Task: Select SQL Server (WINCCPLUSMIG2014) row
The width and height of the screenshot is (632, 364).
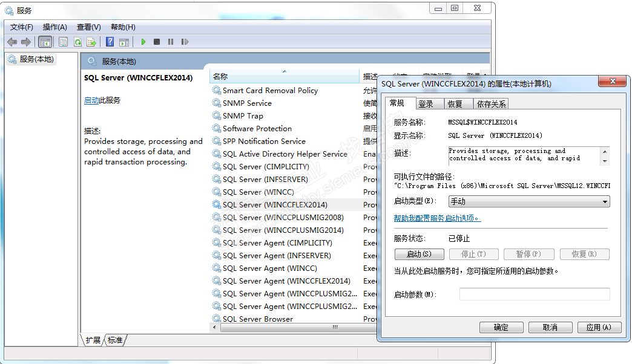Action: coord(294,230)
